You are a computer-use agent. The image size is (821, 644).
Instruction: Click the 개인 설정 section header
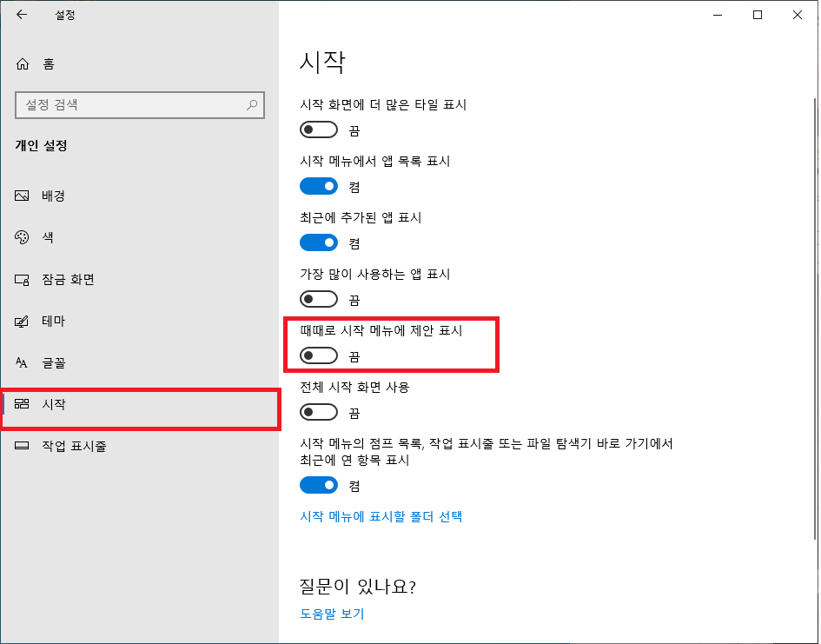[x=42, y=145]
